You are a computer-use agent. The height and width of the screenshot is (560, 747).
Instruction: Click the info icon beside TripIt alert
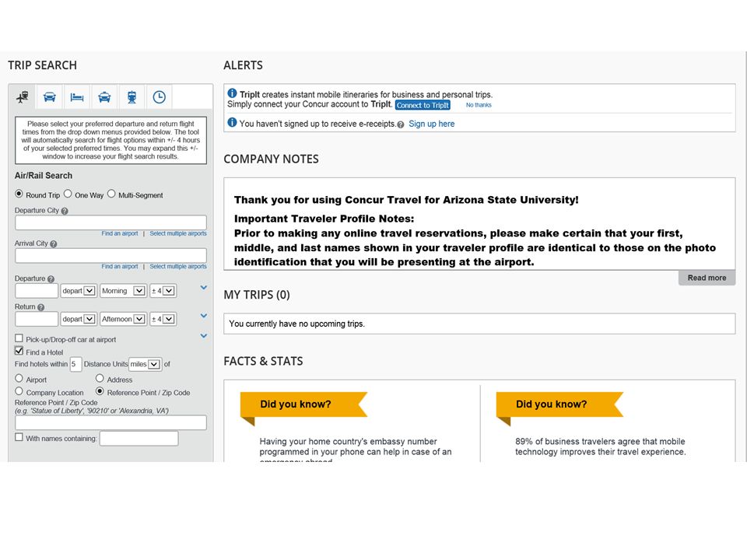[232, 93]
